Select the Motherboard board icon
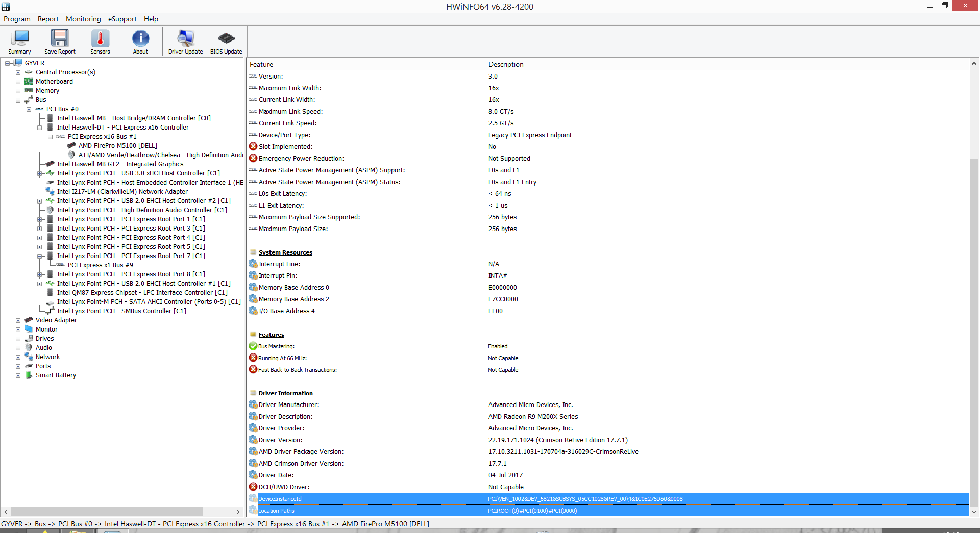Screen dimensions: 980x533 tap(29, 81)
